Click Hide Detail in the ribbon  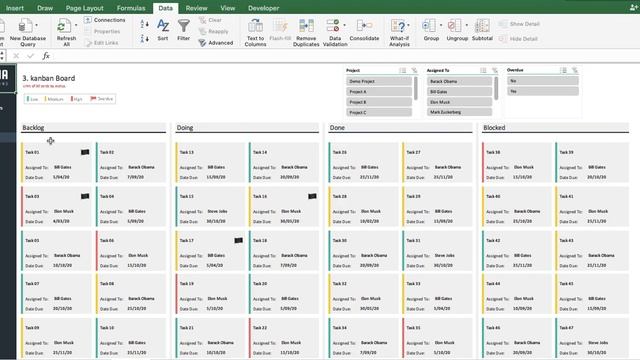(518, 39)
